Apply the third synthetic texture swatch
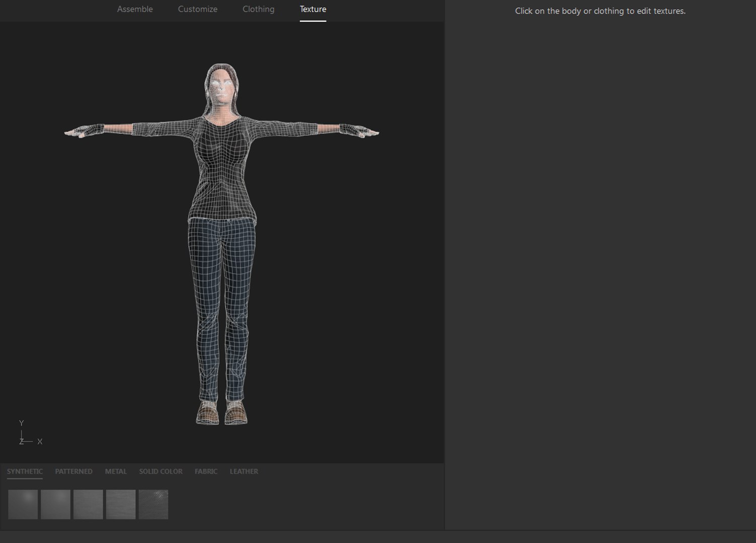 [x=88, y=504]
